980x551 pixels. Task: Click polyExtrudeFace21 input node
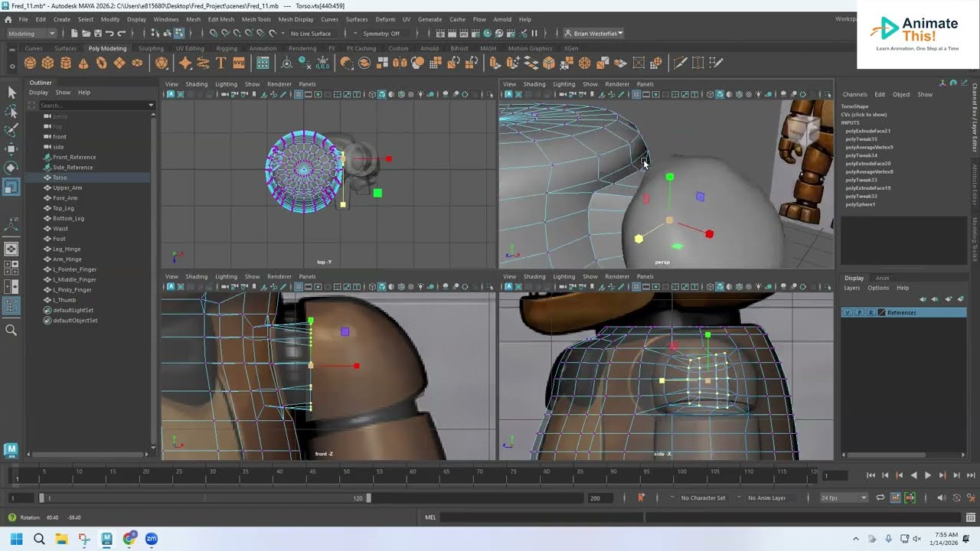click(x=868, y=131)
